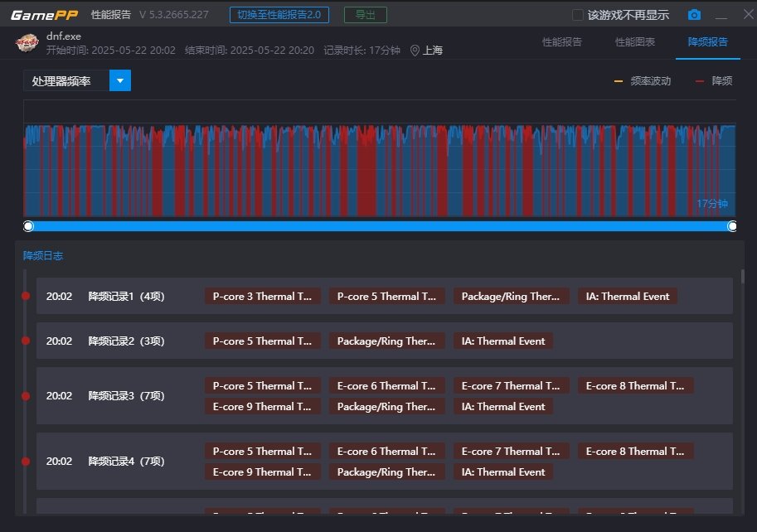Toggle the 降频 legend item

click(714, 81)
